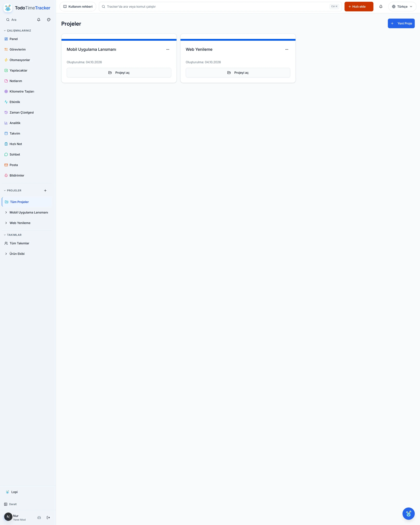Expand the Ürün Ekibi team

tap(6, 254)
